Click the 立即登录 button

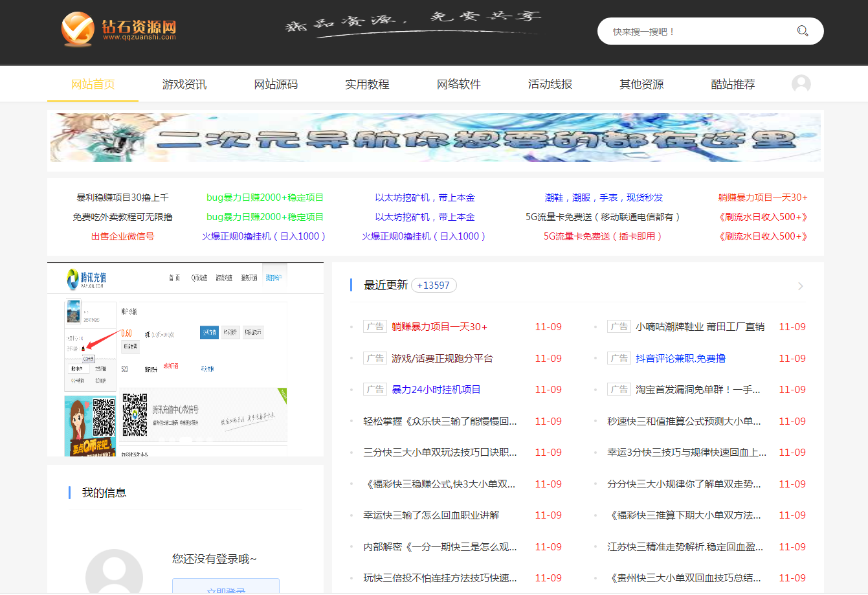[x=226, y=587]
